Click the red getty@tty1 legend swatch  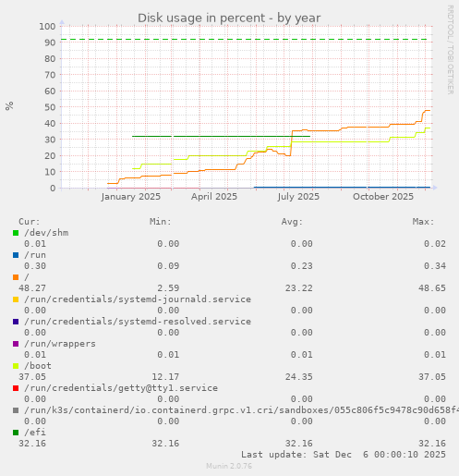(16, 388)
